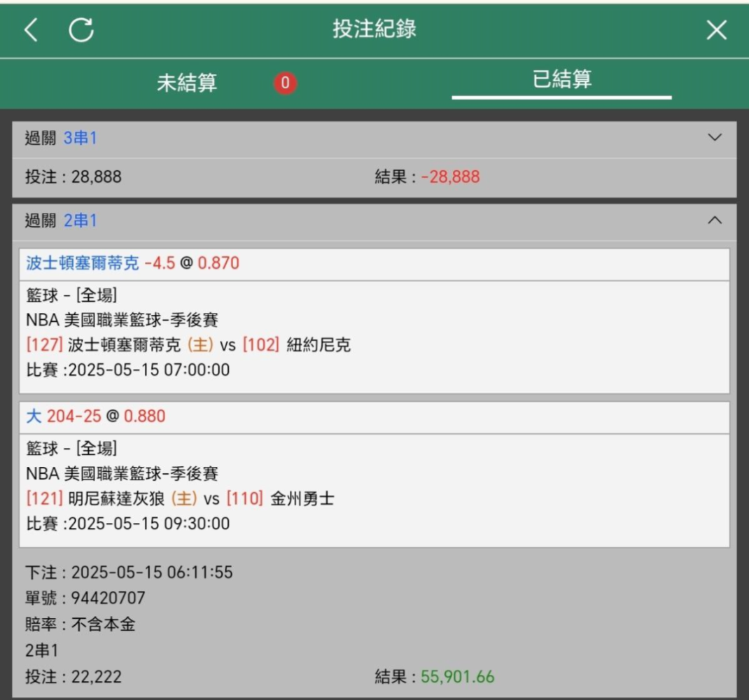Collapse the 過關 2串1 bet record
Image resolution: width=749 pixels, height=700 pixels.
point(715,220)
